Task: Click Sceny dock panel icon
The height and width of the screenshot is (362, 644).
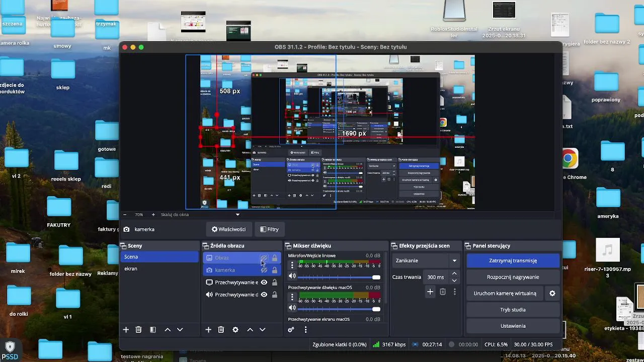Action: 123,246
